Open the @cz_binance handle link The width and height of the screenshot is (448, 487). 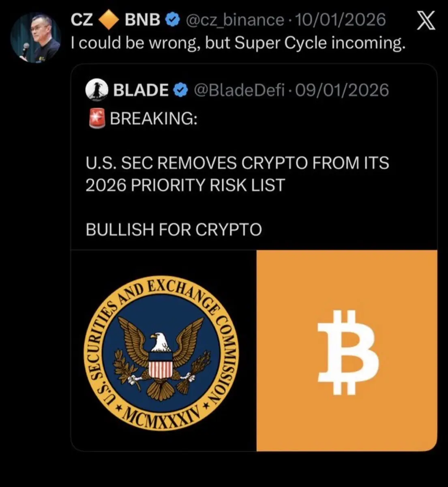point(235,19)
